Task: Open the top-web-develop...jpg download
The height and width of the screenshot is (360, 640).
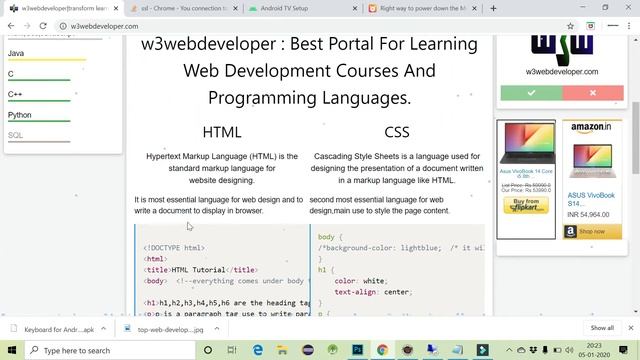Action: pyautogui.click(x=164, y=329)
